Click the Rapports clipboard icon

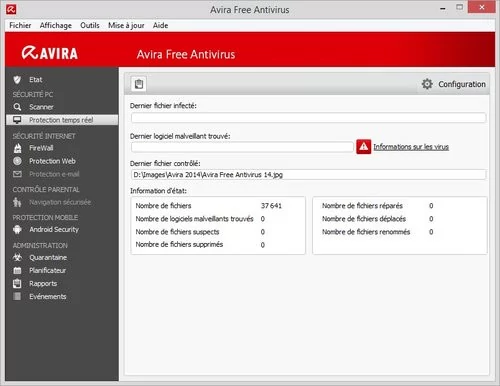tap(17, 283)
